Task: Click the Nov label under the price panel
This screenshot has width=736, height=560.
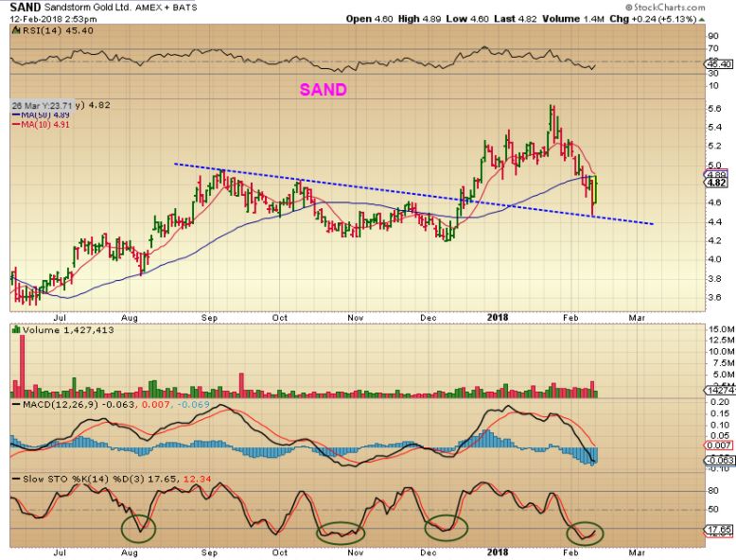Action: [x=356, y=318]
